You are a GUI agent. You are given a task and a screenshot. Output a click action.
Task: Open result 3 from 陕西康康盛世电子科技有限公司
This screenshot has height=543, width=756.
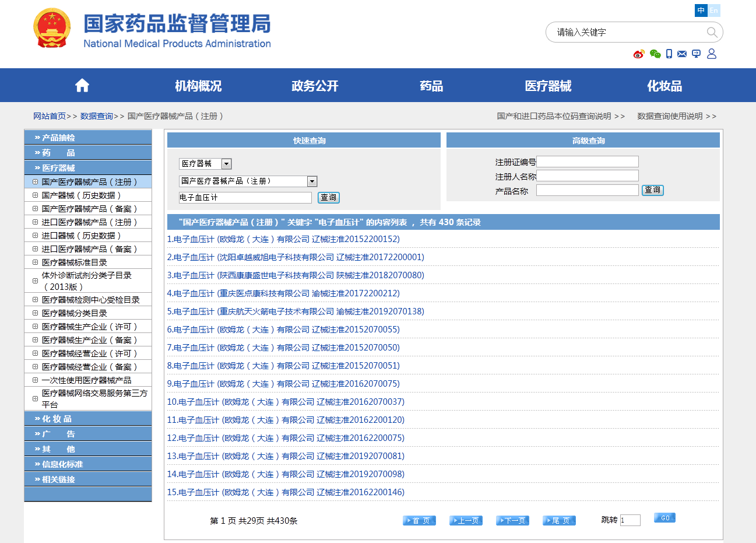click(x=296, y=275)
